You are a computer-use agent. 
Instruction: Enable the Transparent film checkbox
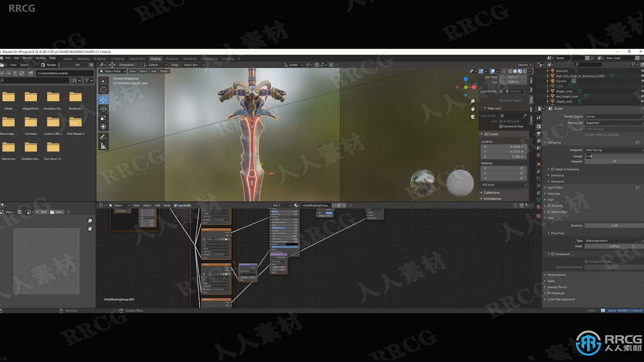click(552, 254)
